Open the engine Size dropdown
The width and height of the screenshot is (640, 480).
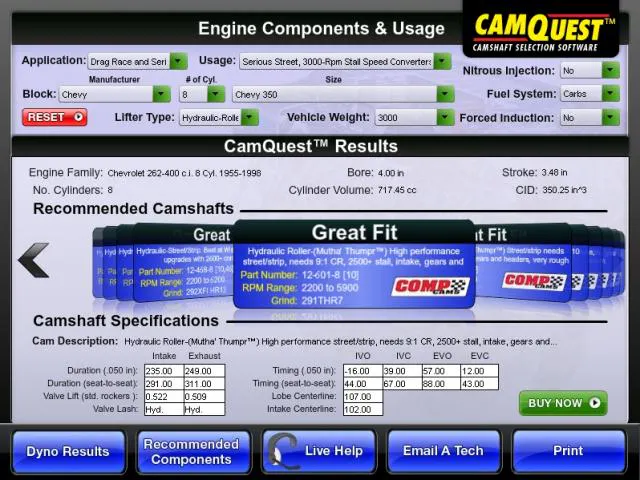pyautogui.click(x=342, y=94)
